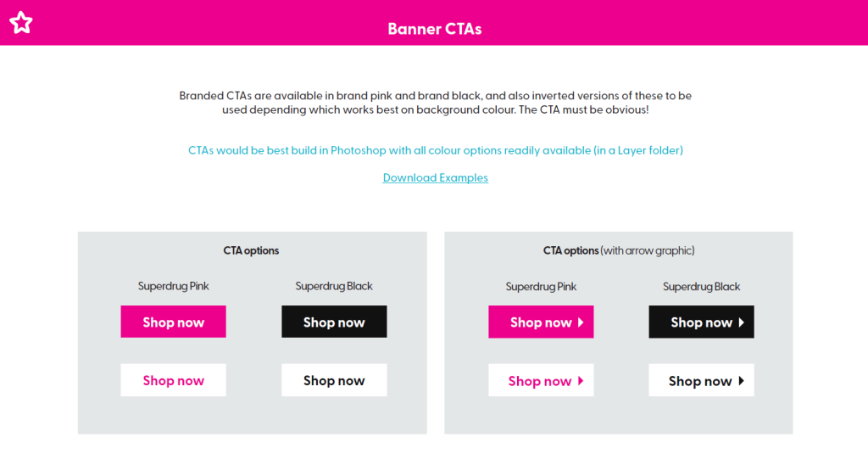Click CTA options (with arrow graphic) heading
The image size is (868, 465).
[618, 250]
